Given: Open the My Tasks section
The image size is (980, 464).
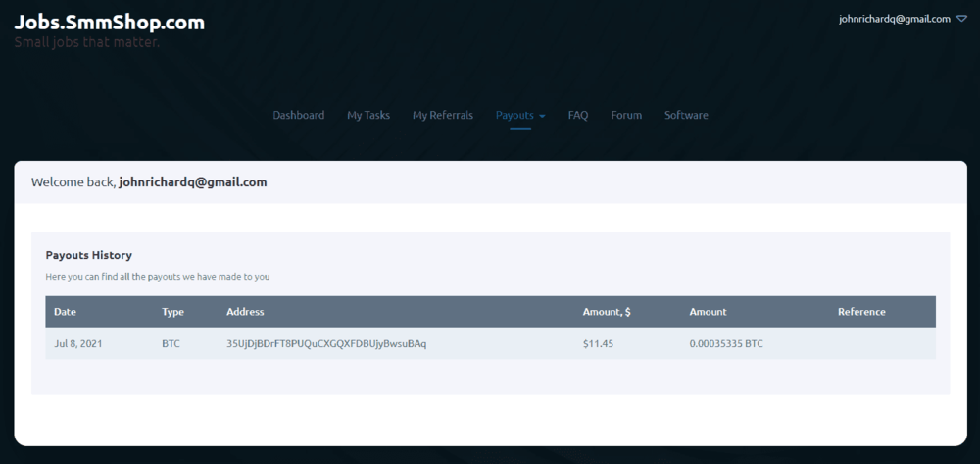Looking at the screenshot, I should pos(368,115).
